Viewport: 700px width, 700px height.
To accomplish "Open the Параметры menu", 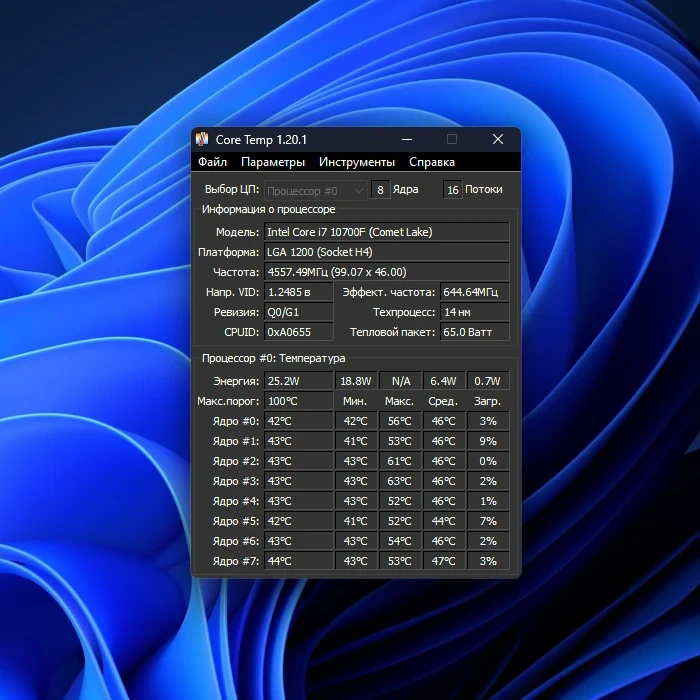I will tap(273, 162).
